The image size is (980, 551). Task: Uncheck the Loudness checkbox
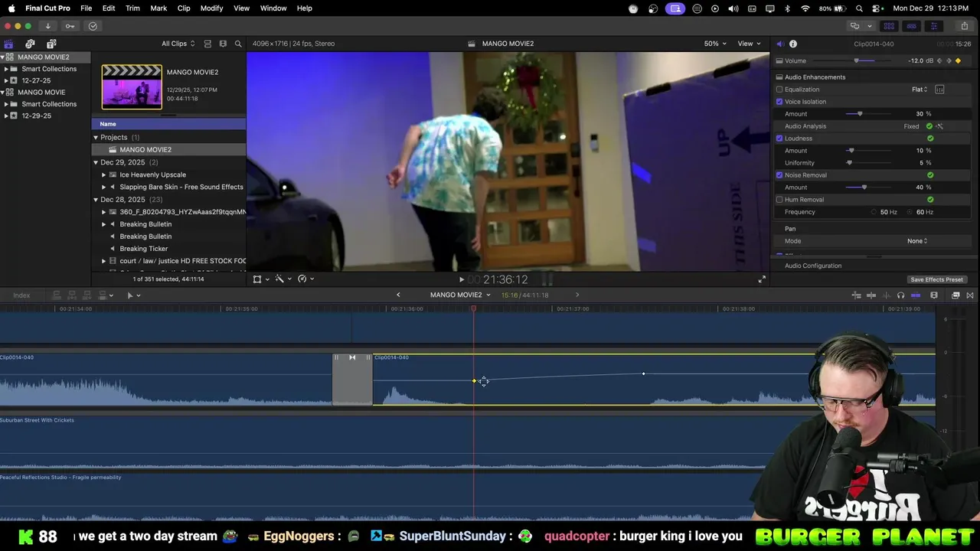(x=779, y=139)
